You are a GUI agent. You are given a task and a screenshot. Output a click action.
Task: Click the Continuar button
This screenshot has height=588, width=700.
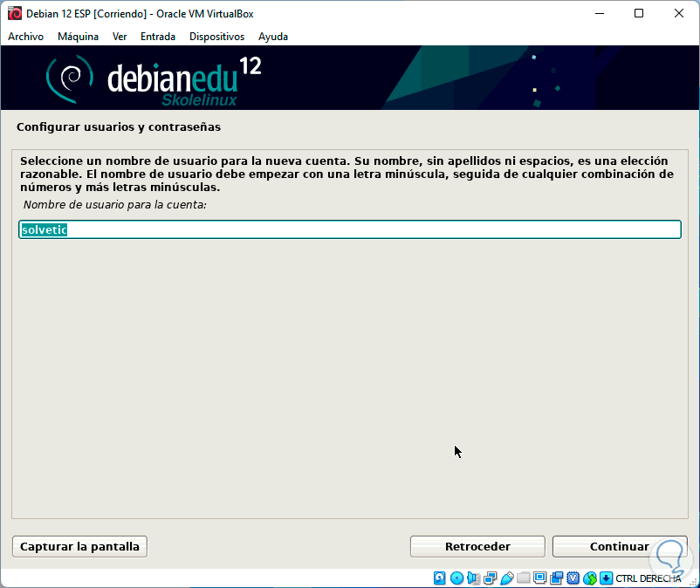click(x=620, y=546)
